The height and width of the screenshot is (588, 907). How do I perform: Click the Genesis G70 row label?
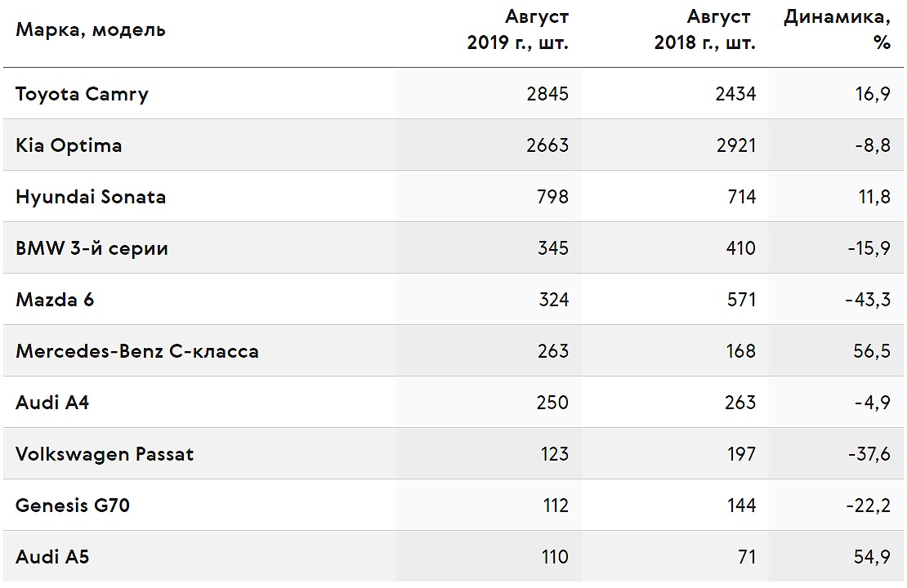(x=73, y=506)
